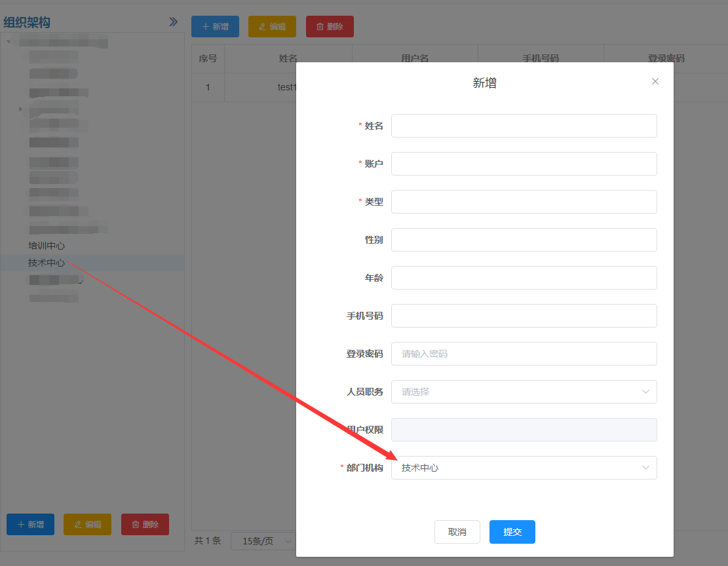Screen dimensions: 728x566
Task: Collapse the 组织架构 panel with the double chevron
Action: 173,22
